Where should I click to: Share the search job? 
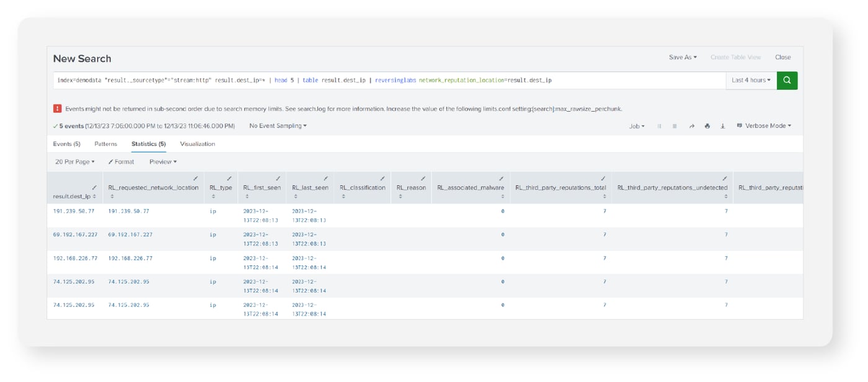(692, 126)
